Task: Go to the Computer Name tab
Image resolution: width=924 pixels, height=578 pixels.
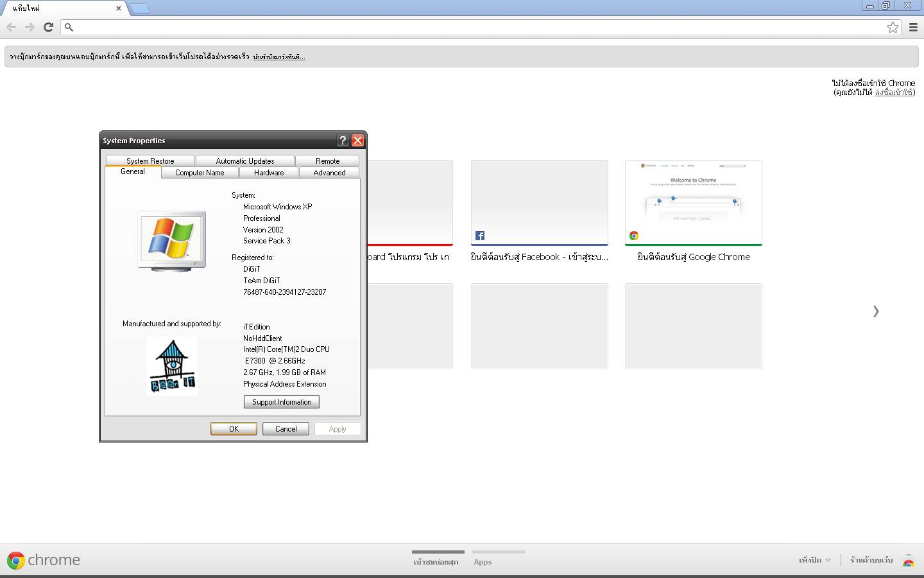Action: [x=200, y=172]
